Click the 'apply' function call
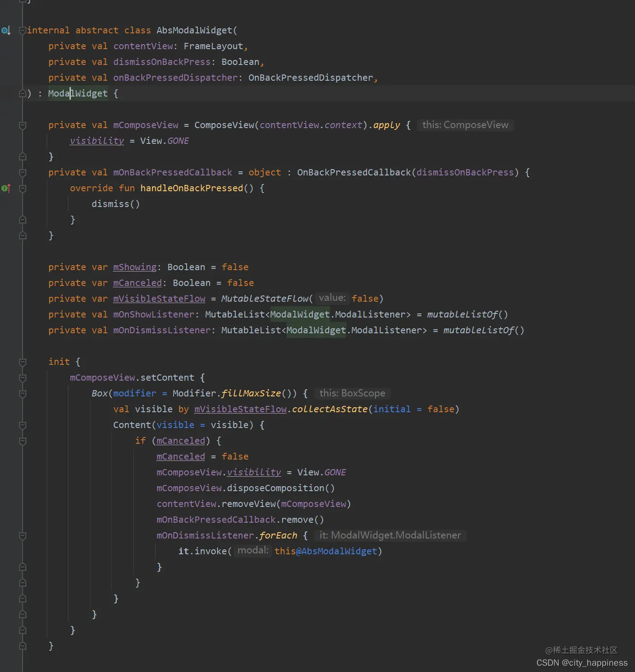The image size is (635, 672). [387, 125]
